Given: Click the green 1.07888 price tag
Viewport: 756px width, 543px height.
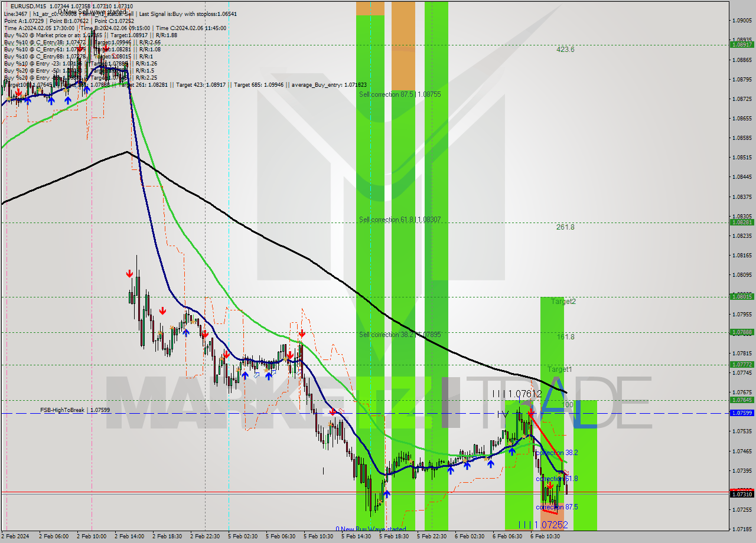Looking at the screenshot, I should click(742, 332).
